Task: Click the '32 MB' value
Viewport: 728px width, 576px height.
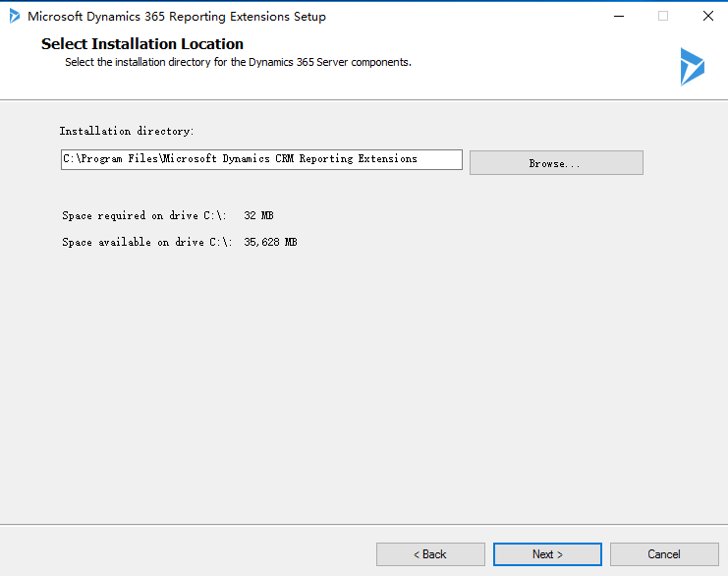Action: (258, 215)
